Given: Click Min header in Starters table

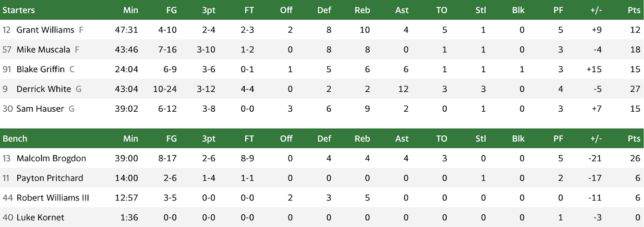Looking at the screenshot, I should tap(130, 10).
